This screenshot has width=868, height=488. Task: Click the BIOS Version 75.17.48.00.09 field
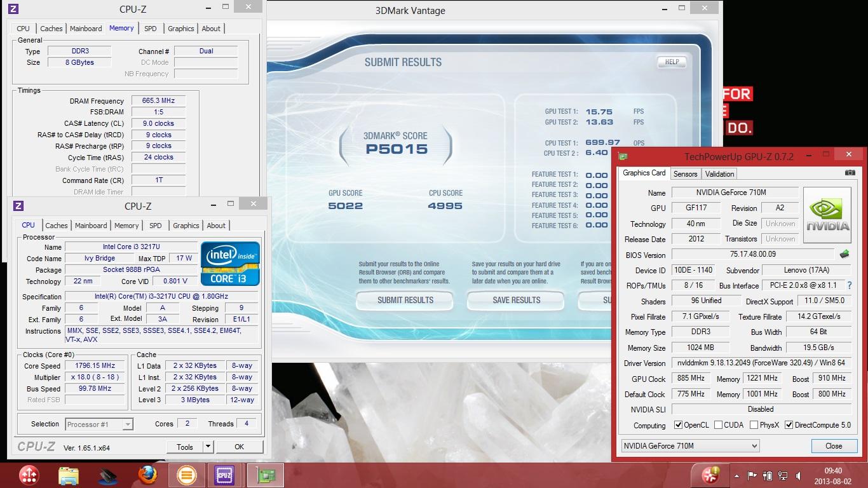click(753, 255)
